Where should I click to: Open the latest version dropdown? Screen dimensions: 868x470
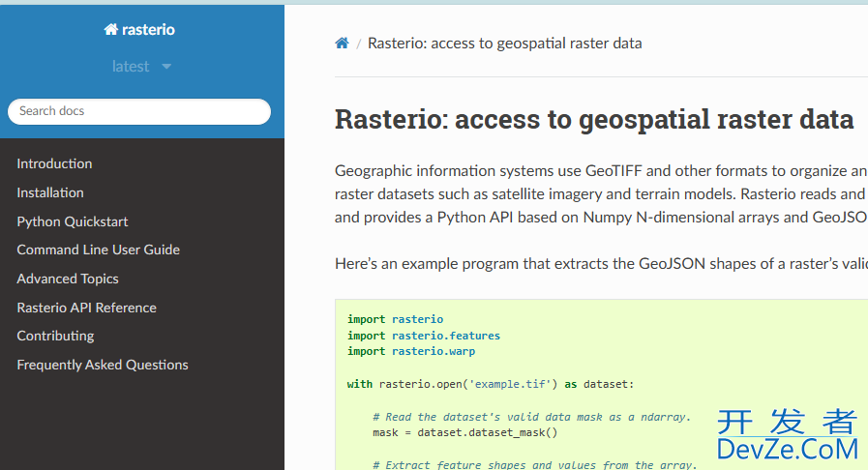tap(141, 67)
